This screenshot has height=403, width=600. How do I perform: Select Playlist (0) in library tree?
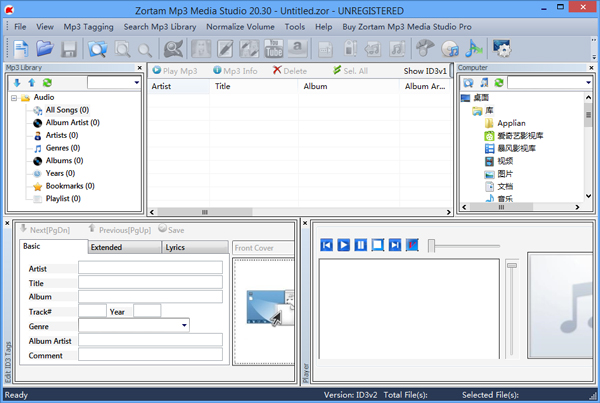coord(63,199)
